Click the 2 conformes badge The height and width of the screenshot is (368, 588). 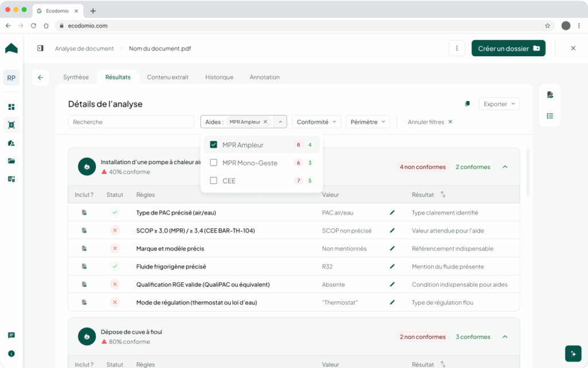[x=473, y=166]
